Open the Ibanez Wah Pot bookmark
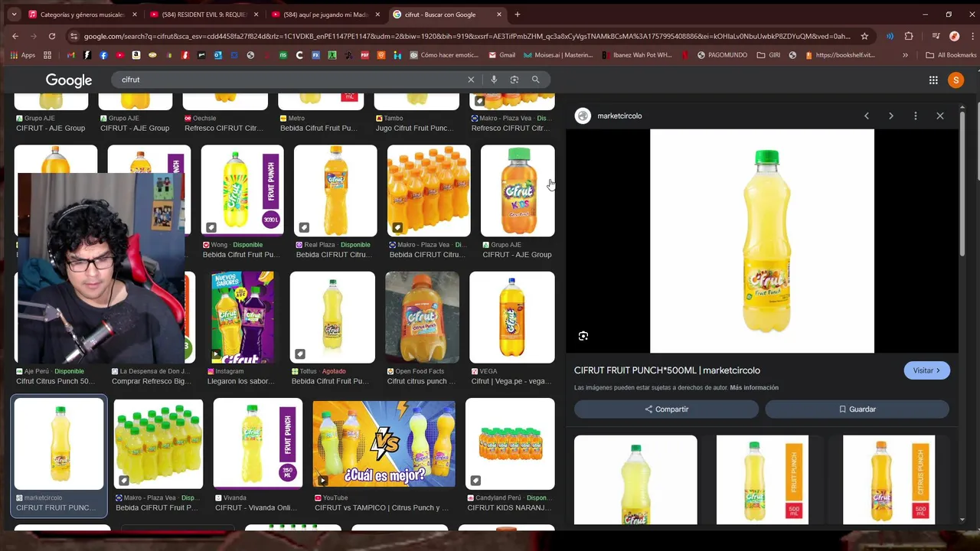The width and height of the screenshot is (980, 551). pyautogui.click(x=637, y=55)
